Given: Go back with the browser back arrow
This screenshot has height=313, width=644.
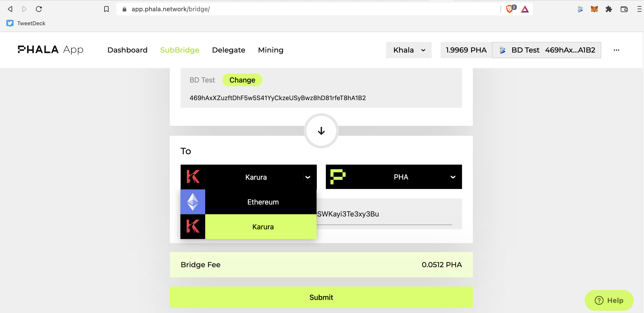Looking at the screenshot, I should point(10,9).
